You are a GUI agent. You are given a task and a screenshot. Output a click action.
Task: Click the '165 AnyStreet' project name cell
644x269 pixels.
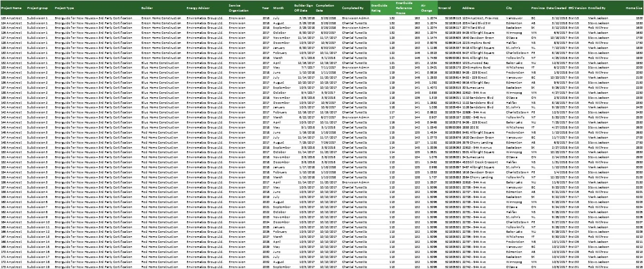click(11, 226)
